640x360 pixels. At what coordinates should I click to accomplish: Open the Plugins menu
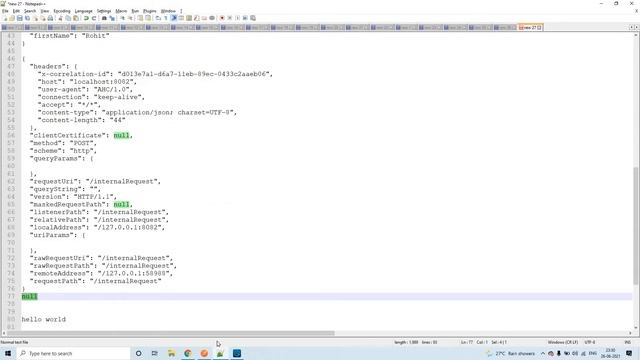tap(149, 11)
